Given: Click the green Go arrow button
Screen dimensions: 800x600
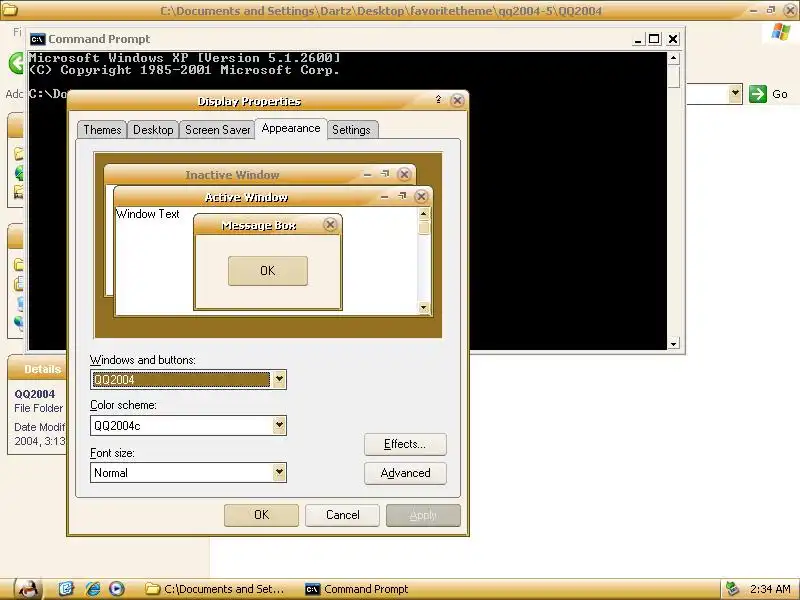Looking at the screenshot, I should 758,94.
